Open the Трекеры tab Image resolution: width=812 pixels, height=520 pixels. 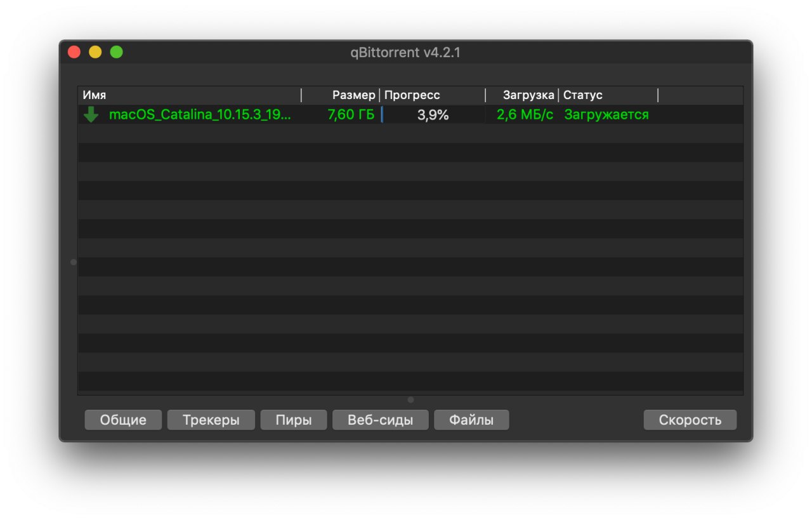click(211, 420)
